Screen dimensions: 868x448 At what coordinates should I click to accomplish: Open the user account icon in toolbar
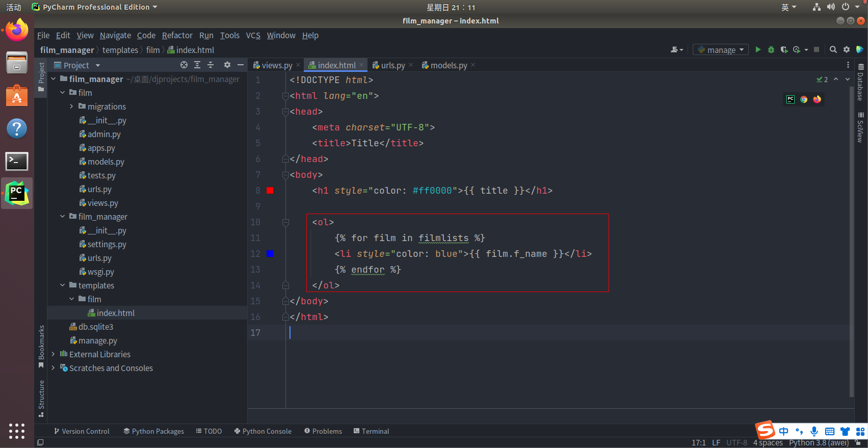(x=677, y=49)
